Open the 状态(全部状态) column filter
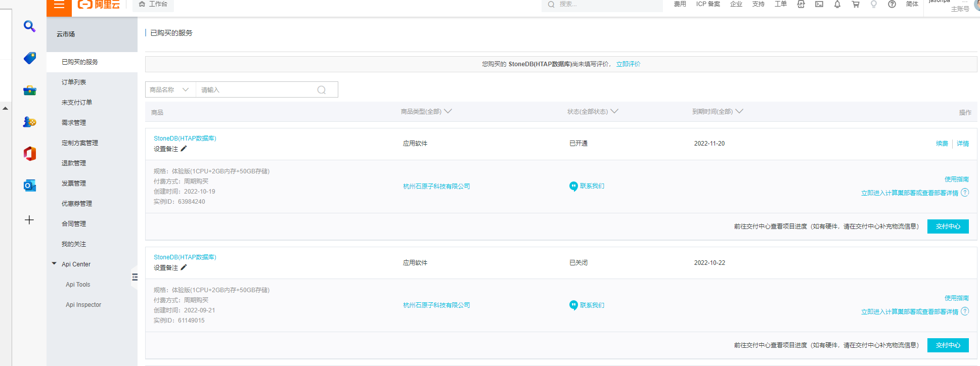Screen dimensions: 980x366 [593, 112]
